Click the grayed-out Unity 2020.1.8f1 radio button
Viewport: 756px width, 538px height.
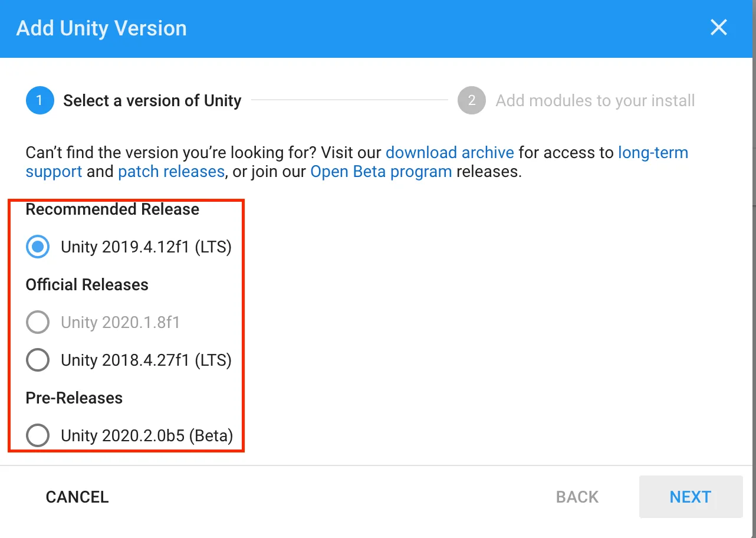pyautogui.click(x=37, y=322)
